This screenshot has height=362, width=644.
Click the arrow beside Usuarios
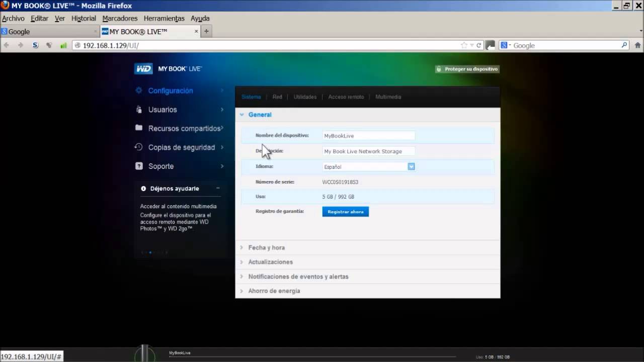point(222,110)
